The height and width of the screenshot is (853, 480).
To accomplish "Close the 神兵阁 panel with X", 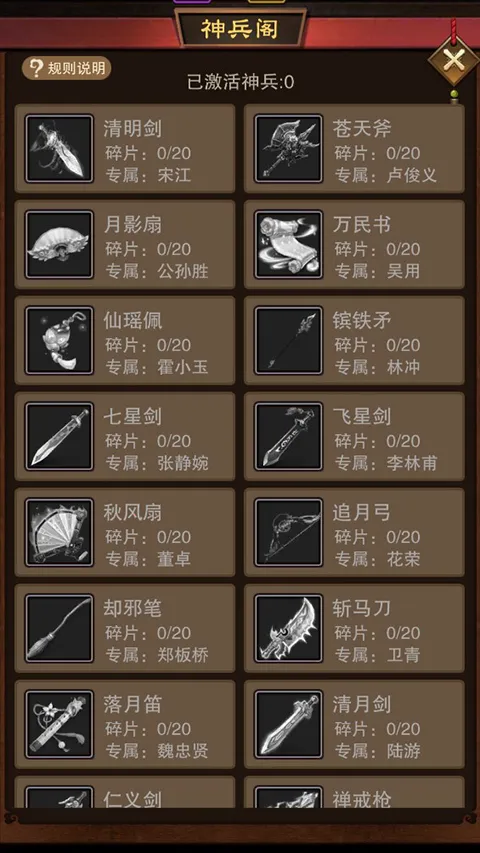I will pyautogui.click(x=453, y=61).
